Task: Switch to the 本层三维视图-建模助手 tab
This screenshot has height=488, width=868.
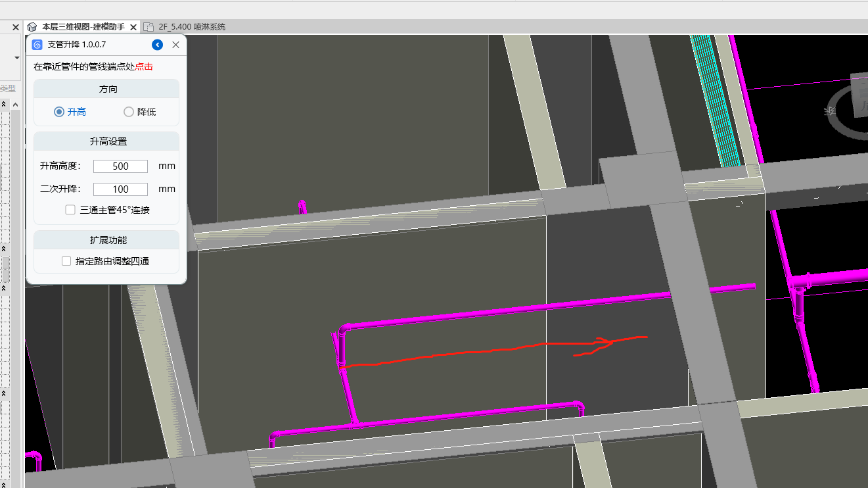Action: 83,27
